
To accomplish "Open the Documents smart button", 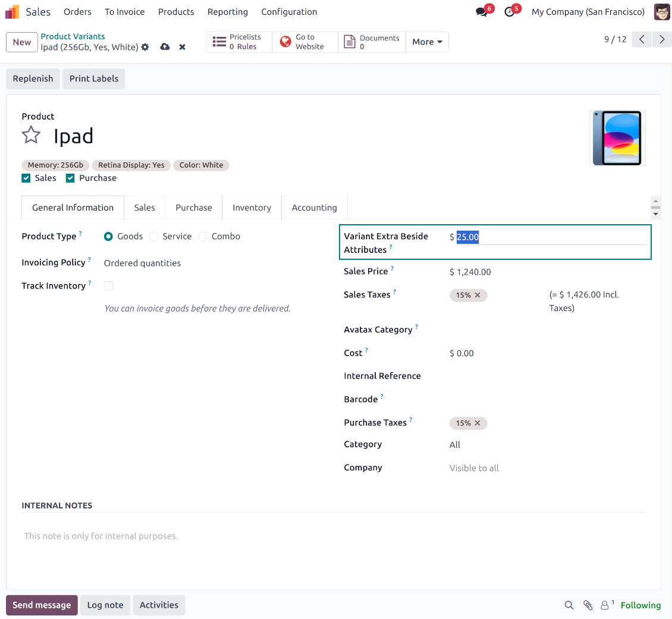I will 372,42.
